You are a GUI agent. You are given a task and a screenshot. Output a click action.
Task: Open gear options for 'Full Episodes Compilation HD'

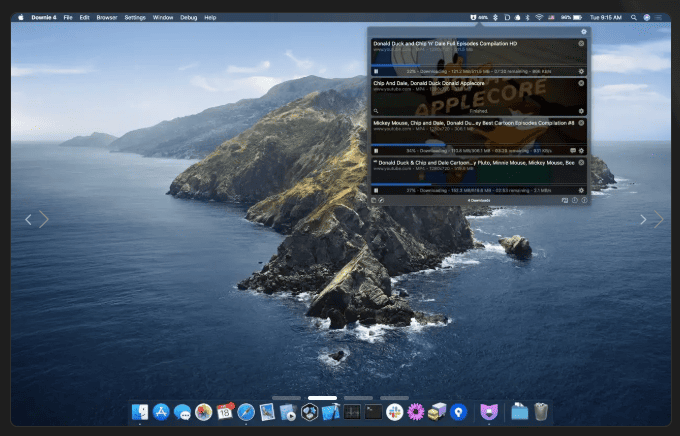click(581, 71)
